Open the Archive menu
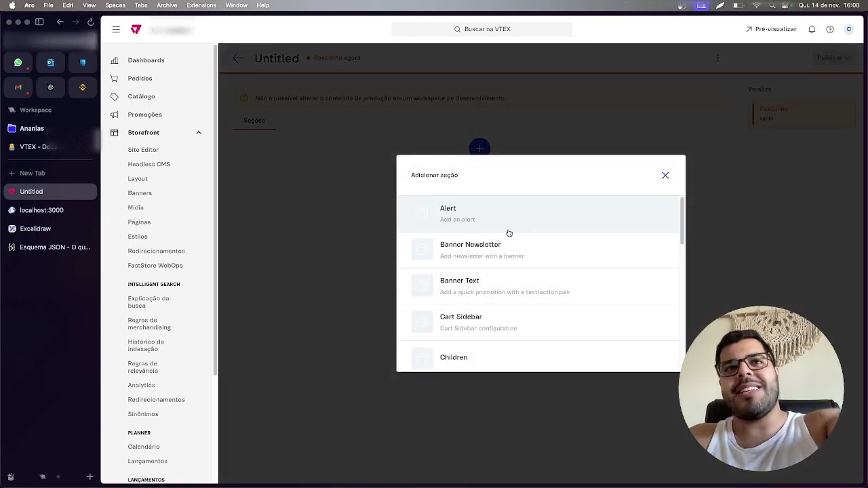Screen dimensions: 868x488 [167, 5]
